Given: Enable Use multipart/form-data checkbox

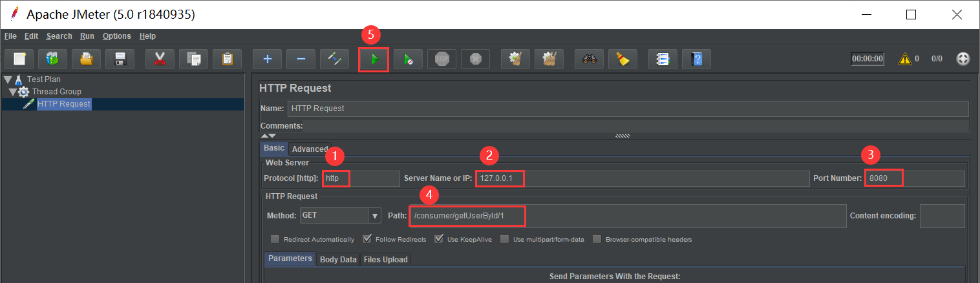Looking at the screenshot, I should [504, 239].
